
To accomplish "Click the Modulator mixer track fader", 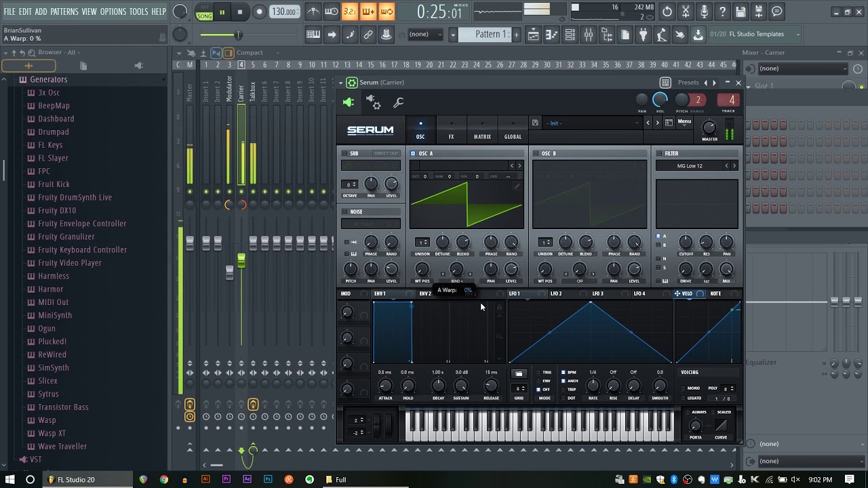I will (x=229, y=272).
